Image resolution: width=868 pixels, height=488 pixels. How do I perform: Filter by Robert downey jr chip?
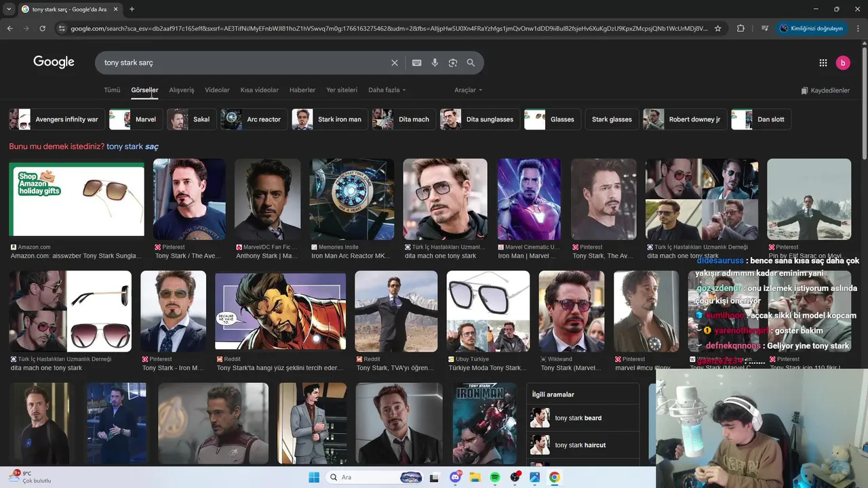pyautogui.click(x=685, y=119)
